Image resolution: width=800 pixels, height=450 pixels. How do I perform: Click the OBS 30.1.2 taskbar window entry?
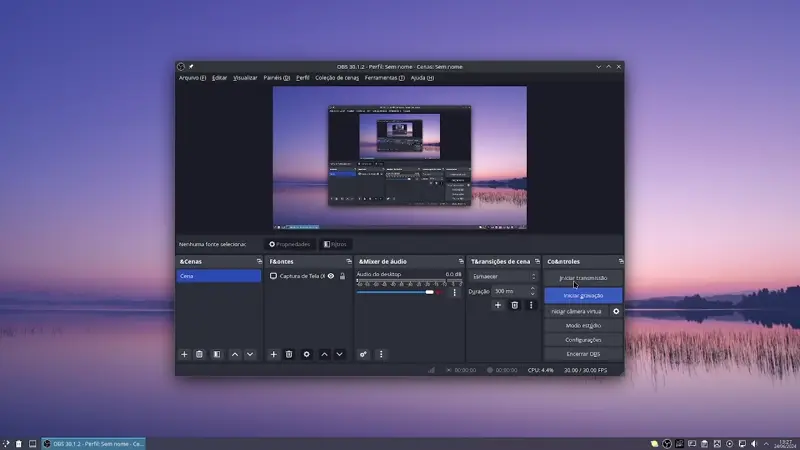(93, 444)
